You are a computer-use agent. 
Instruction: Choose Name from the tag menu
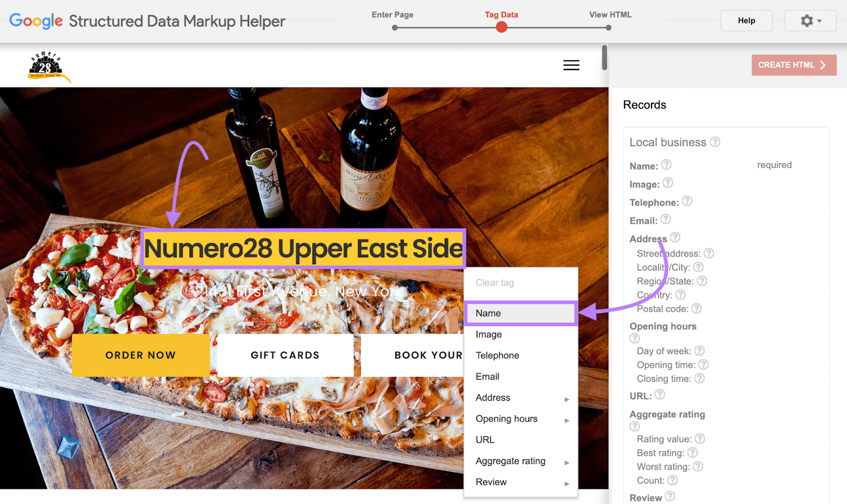520,313
